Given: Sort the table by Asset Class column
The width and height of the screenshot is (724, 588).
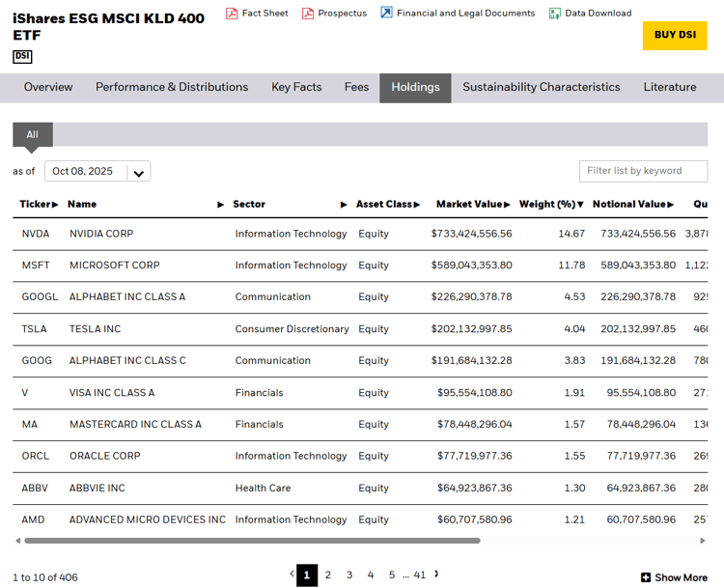Looking at the screenshot, I should (x=388, y=204).
